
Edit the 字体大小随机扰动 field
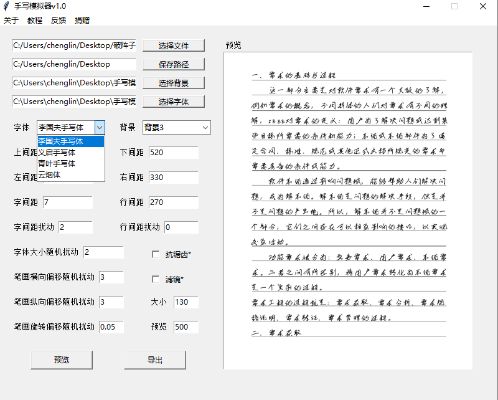pos(103,252)
